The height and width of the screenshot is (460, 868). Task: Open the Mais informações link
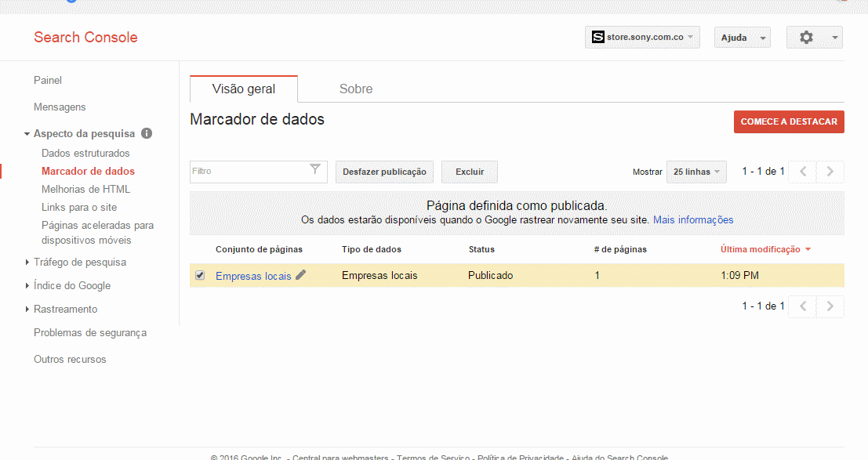pos(692,219)
